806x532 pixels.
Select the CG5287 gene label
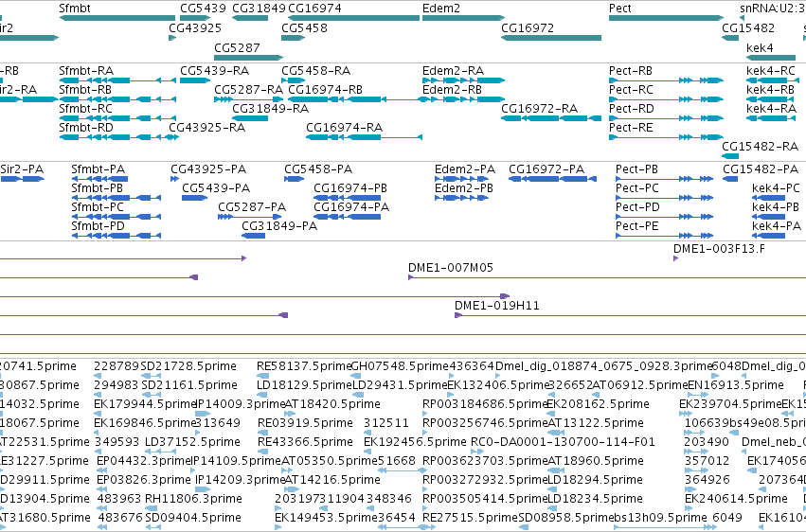237,47
